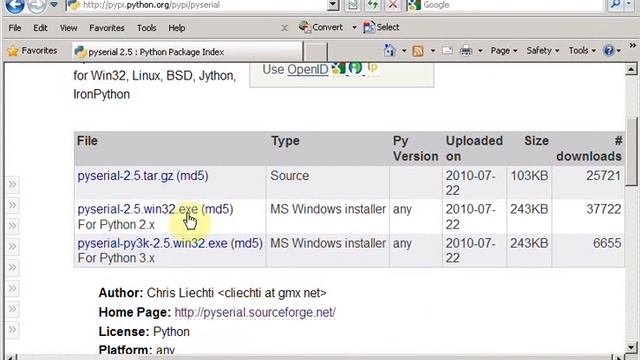
Task: Open the recent pages dropdown arrow
Action: (x=54, y=4)
